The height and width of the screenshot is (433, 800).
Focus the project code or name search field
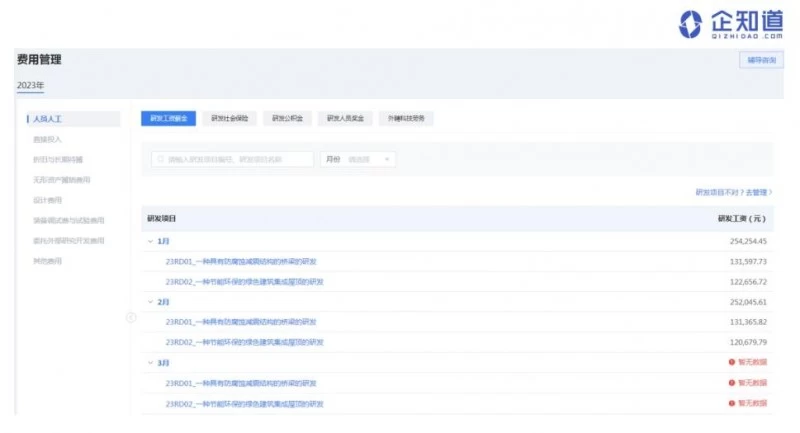tap(230, 159)
